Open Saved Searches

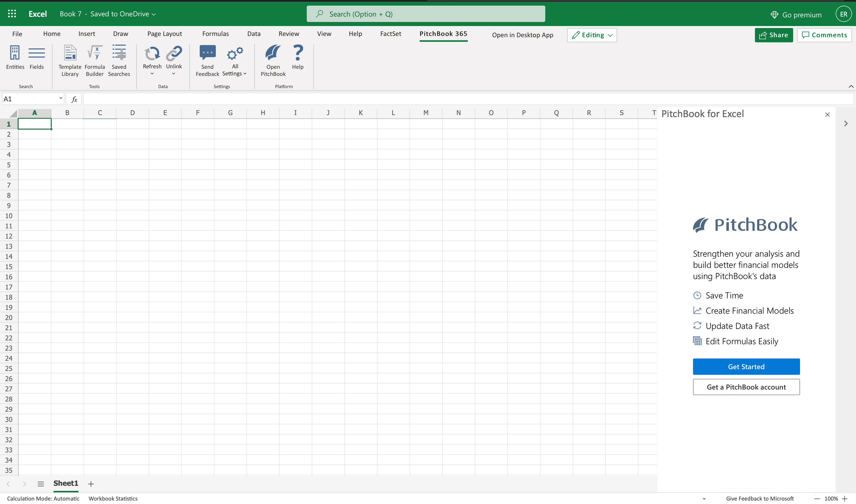119,53
